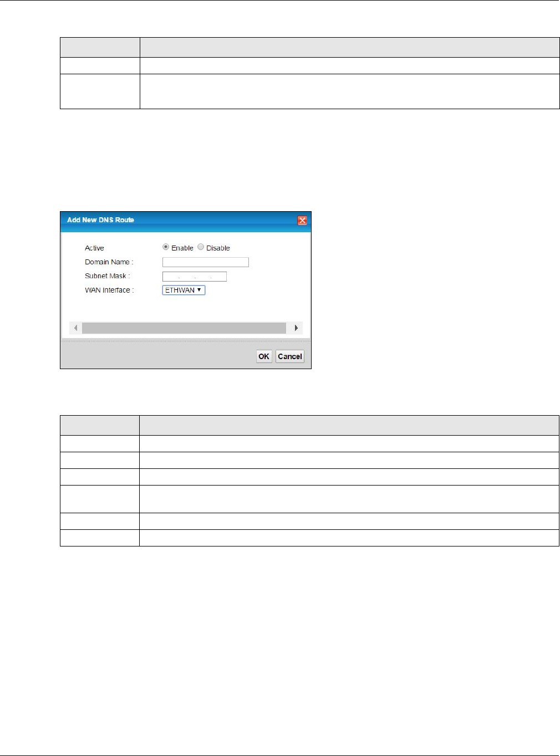Image resolution: width=560 pixels, height=756 pixels.
Task: Click the horizontal scrollbar left arrow
Action: [75, 328]
